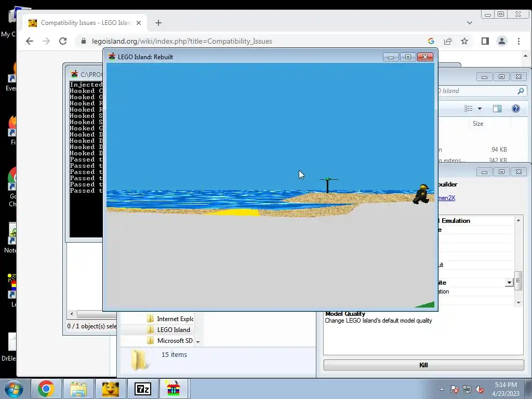Open the view options dropdown arrow in Explorer
This screenshot has height=399, width=532.
coord(480,109)
